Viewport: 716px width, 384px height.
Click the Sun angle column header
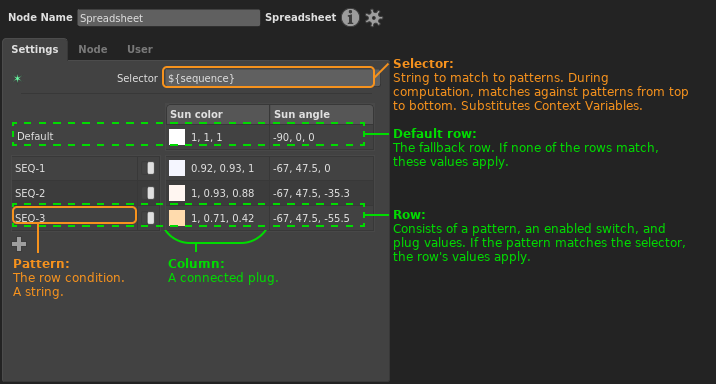(x=321, y=114)
